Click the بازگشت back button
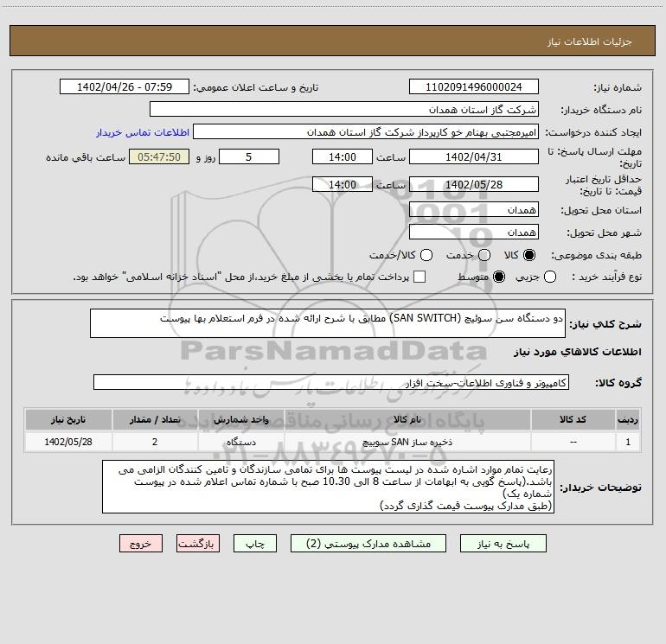This screenshot has height=644, width=666. (x=198, y=544)
